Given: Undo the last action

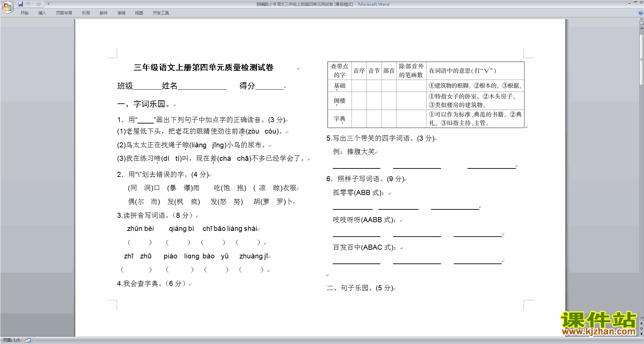Looking at the screenshot, I should click(x=28, y=4).
